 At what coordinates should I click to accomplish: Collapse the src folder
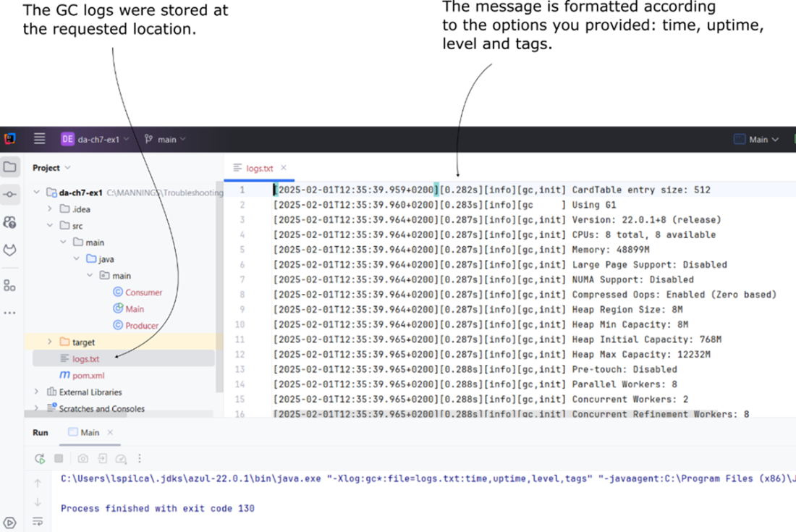pyautogui.click(x=50, y=226)
